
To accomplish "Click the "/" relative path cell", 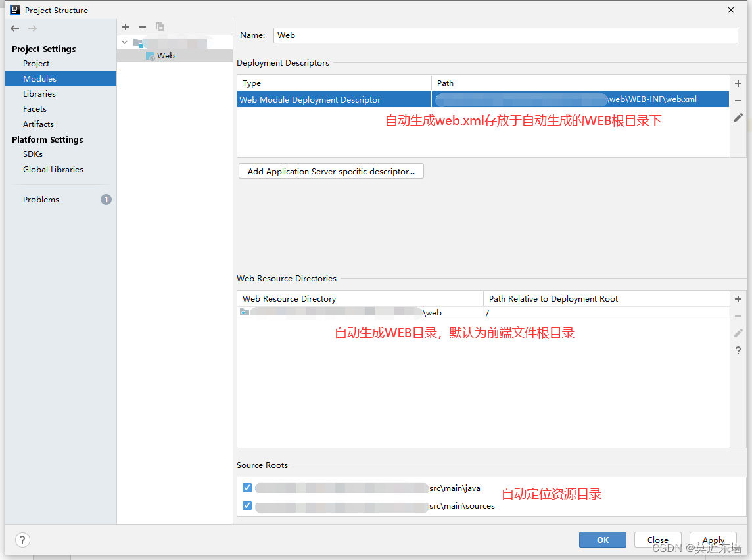I will click(x=606, y=313).
